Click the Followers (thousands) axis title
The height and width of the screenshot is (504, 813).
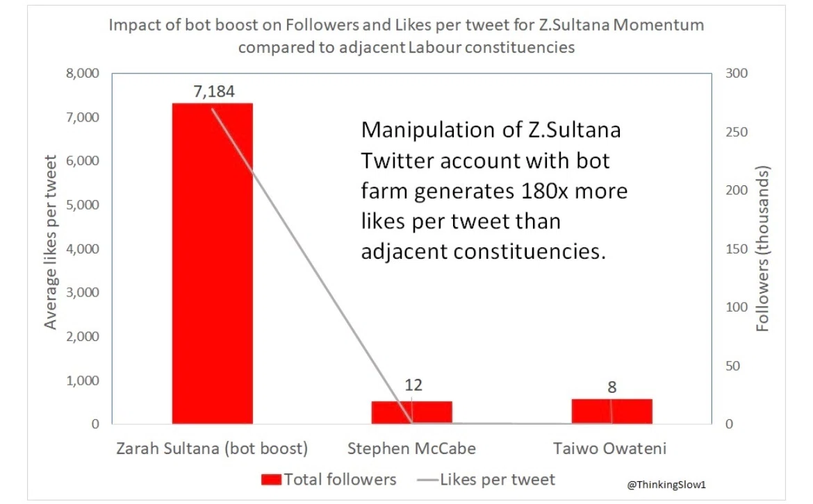(763, 249)
